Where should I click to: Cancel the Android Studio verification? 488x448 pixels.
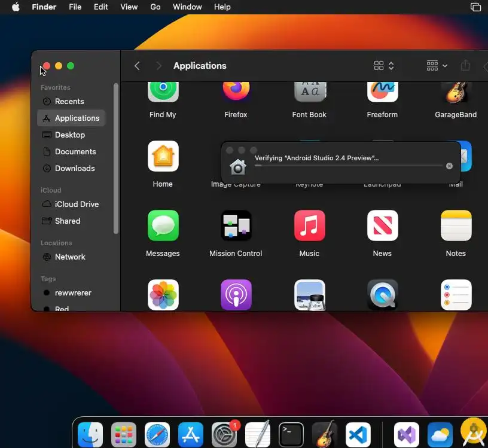(x=449, y=166)
